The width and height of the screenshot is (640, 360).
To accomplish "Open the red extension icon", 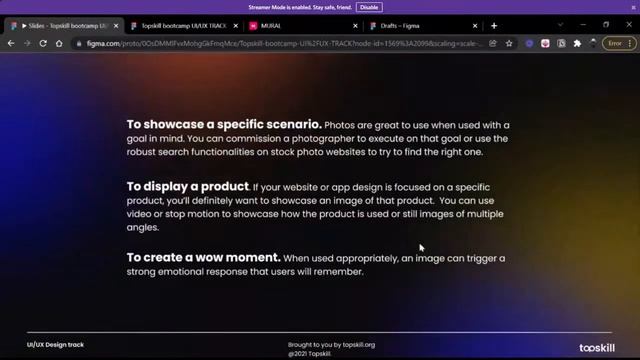I will coord(545,43).
